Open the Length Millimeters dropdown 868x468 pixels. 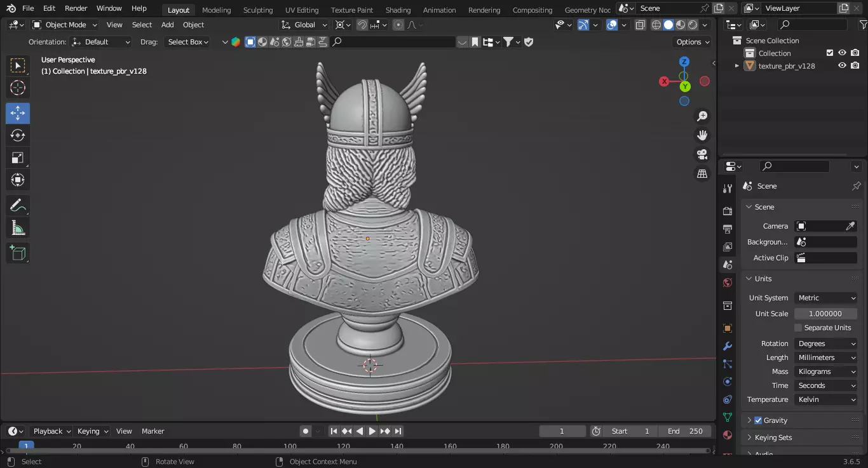(826, 358)
